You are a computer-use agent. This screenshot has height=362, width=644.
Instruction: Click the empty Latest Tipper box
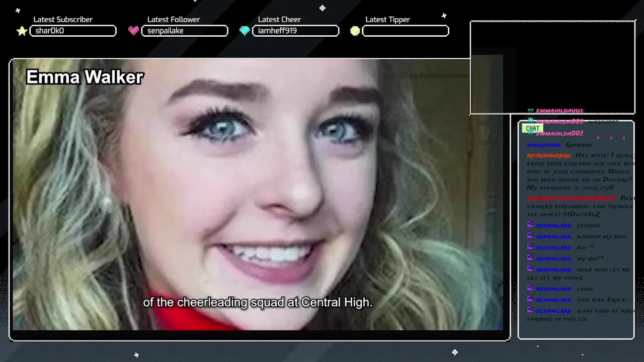(x=406, y=31)
